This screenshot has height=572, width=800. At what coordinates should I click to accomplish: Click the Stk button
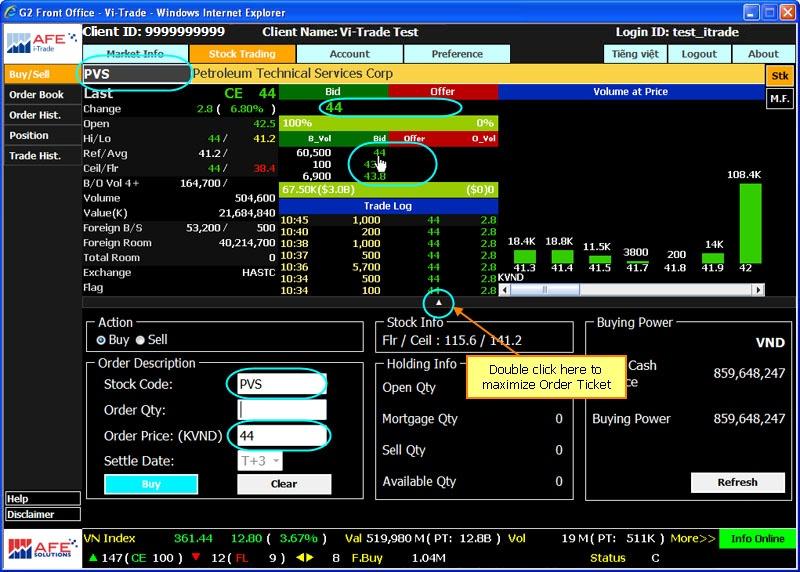[780, 76]
